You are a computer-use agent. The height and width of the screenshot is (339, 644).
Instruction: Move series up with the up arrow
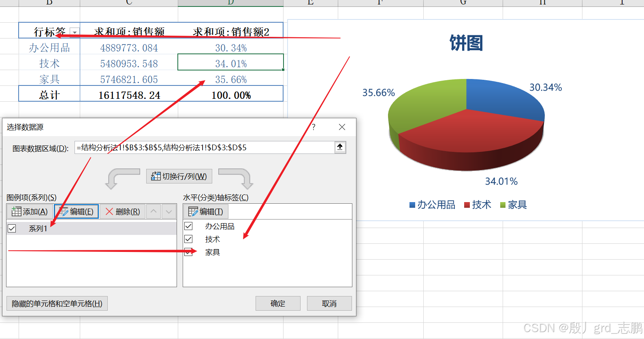154,211
